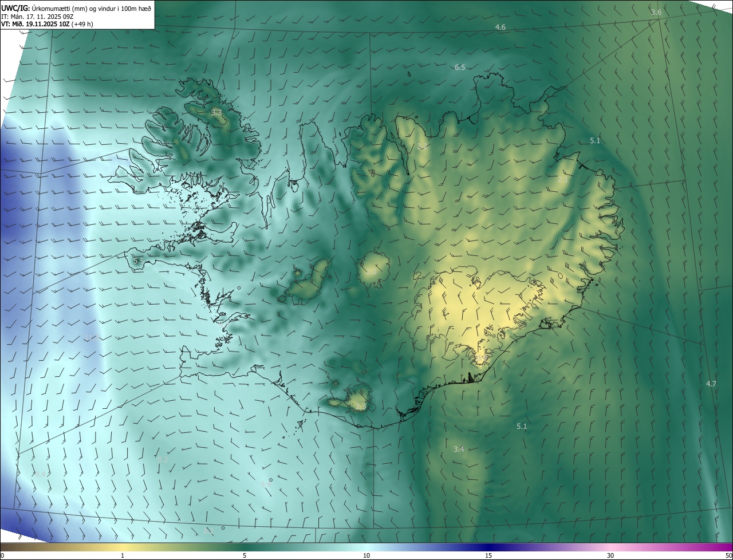This screenshot has width=733, height=560.
Task: Click the 4.6 value label on the map
Action: [501, 27]
